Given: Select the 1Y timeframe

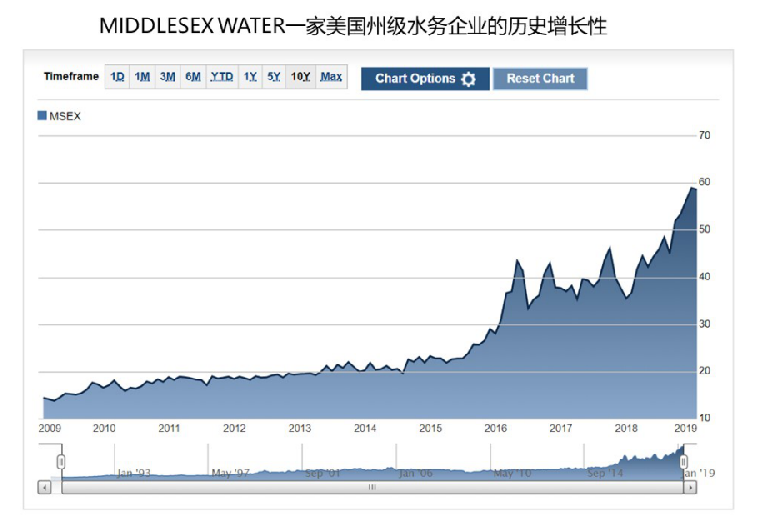Looking at the screenshot, I should [250, 76].
